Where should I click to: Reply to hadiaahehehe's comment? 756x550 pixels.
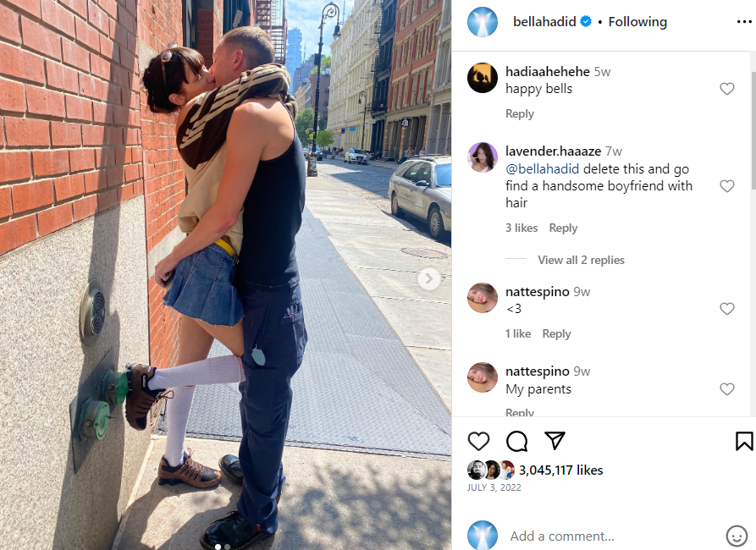point(519,113)
